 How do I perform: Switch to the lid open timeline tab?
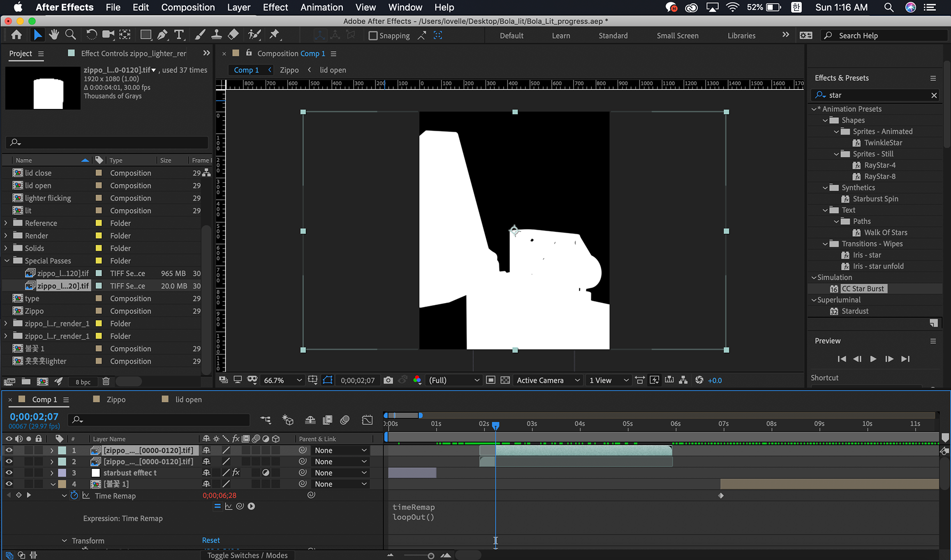pos(188,400)
